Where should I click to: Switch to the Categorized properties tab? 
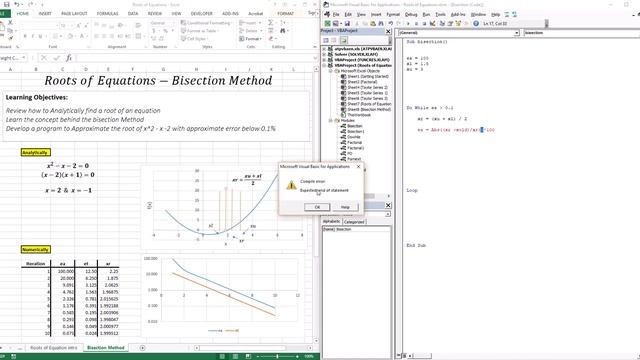tap(354, 222)
